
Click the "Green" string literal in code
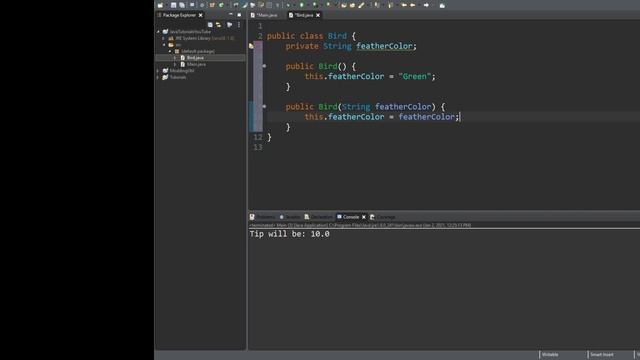pos(414,76)
